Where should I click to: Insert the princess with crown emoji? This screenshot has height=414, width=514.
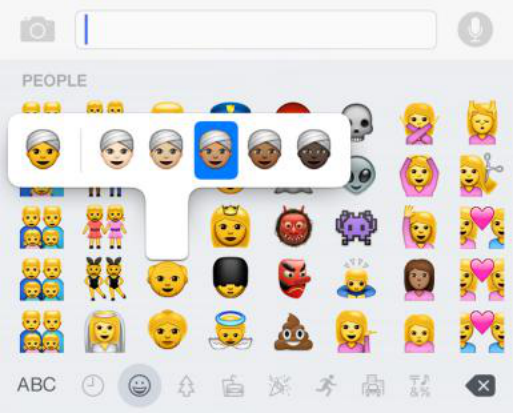tap(230, 227)
